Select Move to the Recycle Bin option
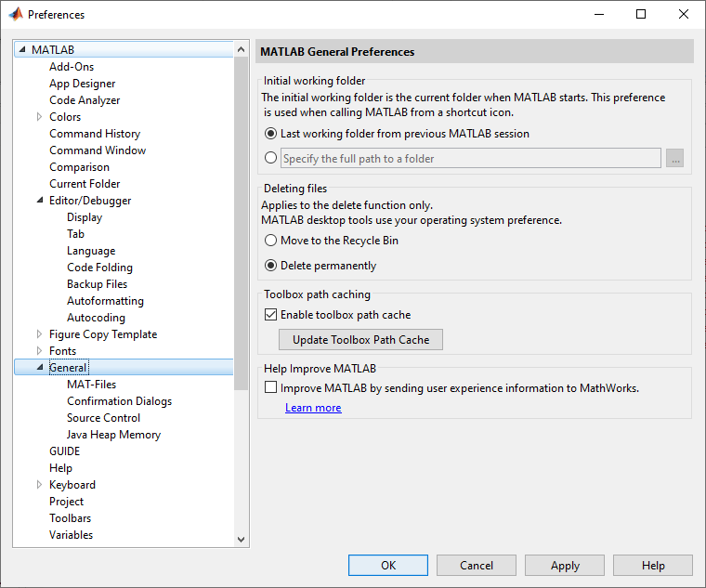Image resolution: width=706 pixels, height=588 pixels. pyautogui.click(x=270, y=241)
